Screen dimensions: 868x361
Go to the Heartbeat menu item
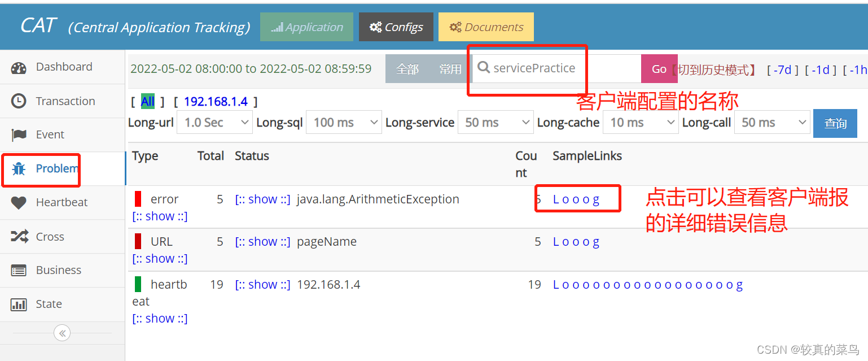(62, 202)
